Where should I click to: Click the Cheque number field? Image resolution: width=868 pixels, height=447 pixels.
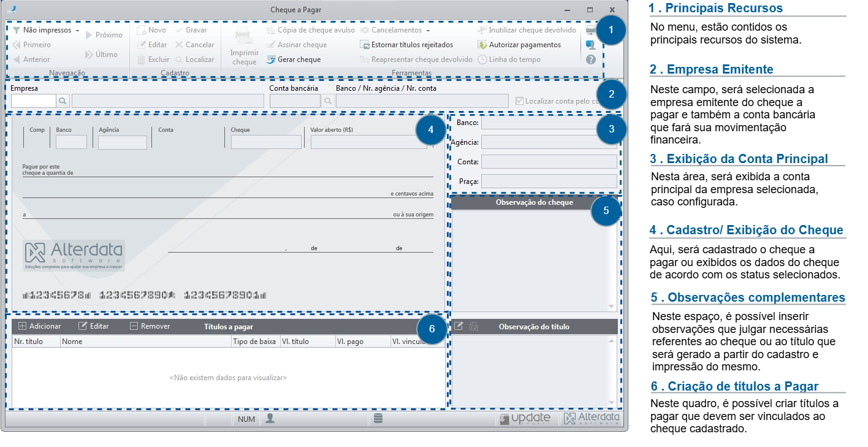click(x=266, y=142)
